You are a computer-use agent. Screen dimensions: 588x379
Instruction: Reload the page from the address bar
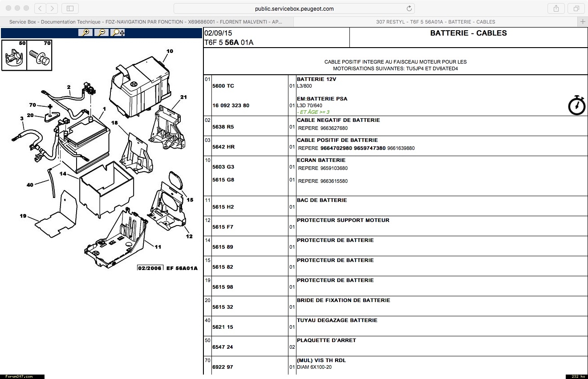click(x=409, y=8)
